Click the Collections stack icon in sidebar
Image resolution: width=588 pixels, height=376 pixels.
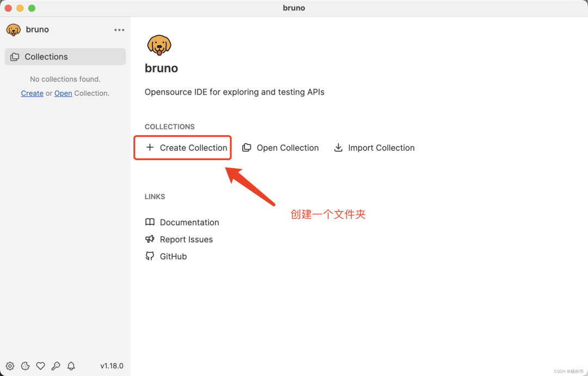[x=15, y=57]
